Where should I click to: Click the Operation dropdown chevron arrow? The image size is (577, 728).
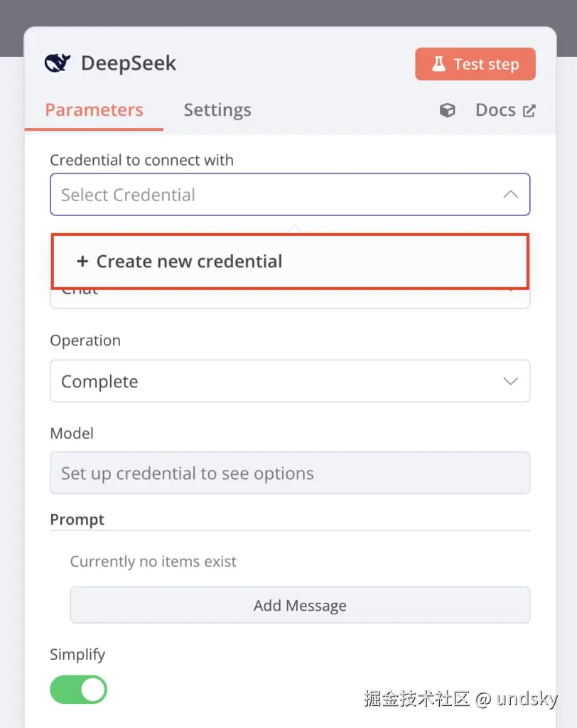[510, 381]
